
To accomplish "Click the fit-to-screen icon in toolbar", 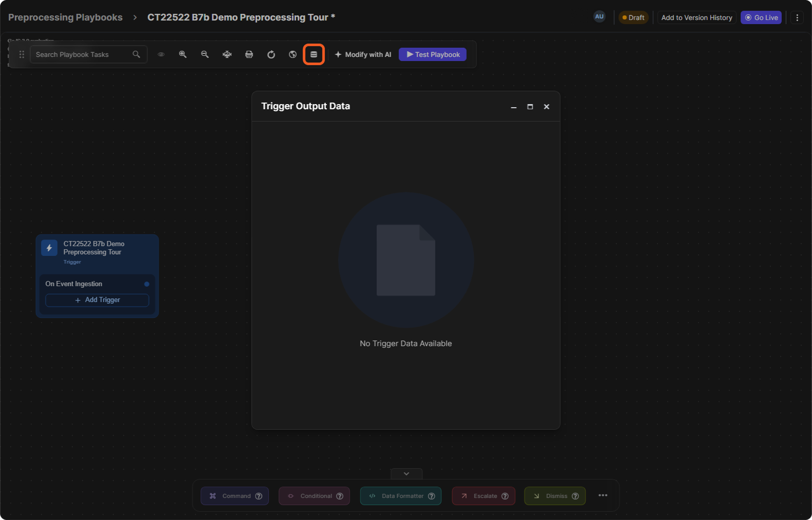I will point(227,54).
